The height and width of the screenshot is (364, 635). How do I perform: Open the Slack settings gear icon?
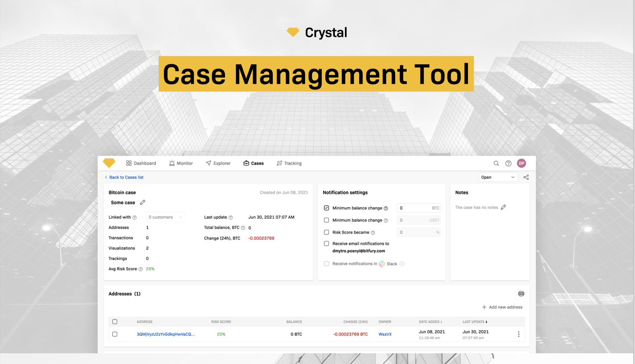click(x=401, y=264)
